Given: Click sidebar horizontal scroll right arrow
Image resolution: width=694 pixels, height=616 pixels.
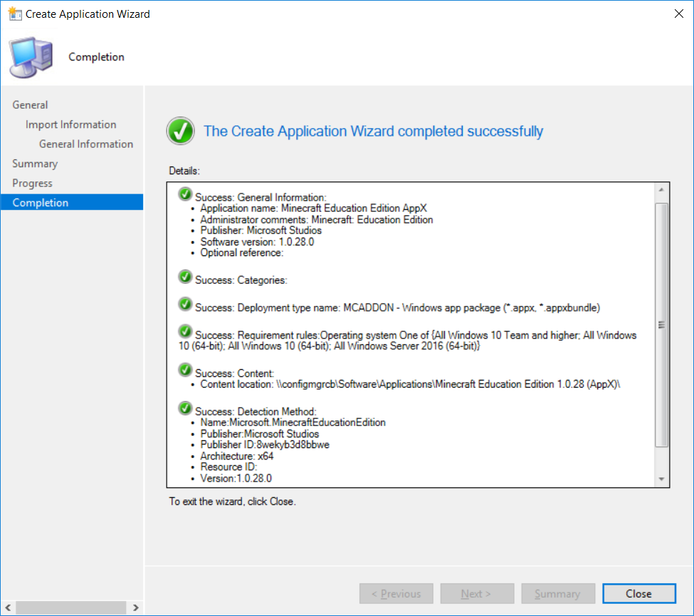Looking at the screenshot, I should pyautogui.click(x=135, y=607).
